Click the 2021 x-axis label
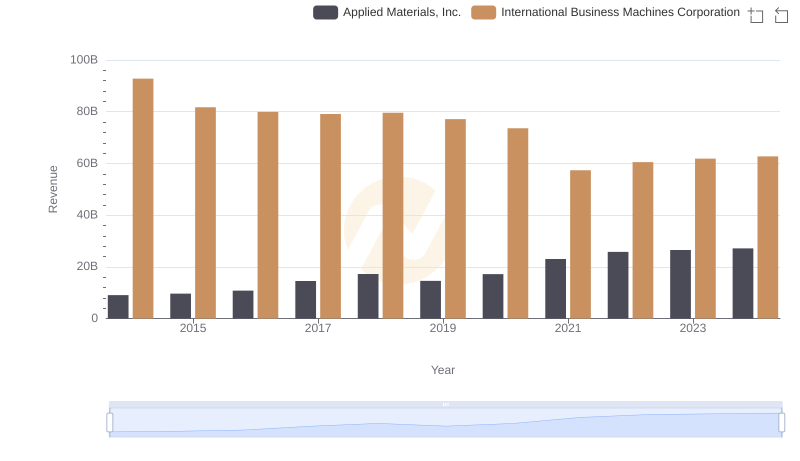 568,328
